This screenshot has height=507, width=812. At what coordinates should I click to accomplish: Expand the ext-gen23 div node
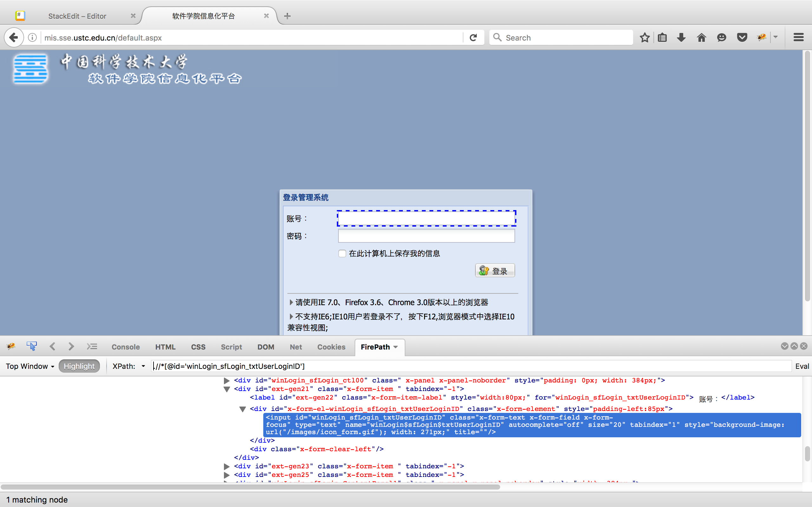pyautogui.click(x=226, y=466)
